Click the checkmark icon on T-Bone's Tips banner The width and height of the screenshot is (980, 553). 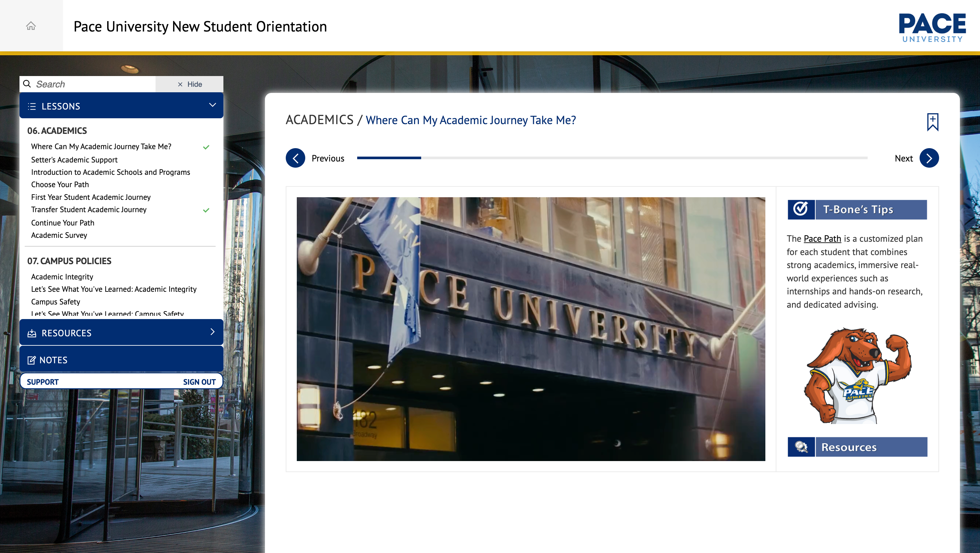(800, 209)
